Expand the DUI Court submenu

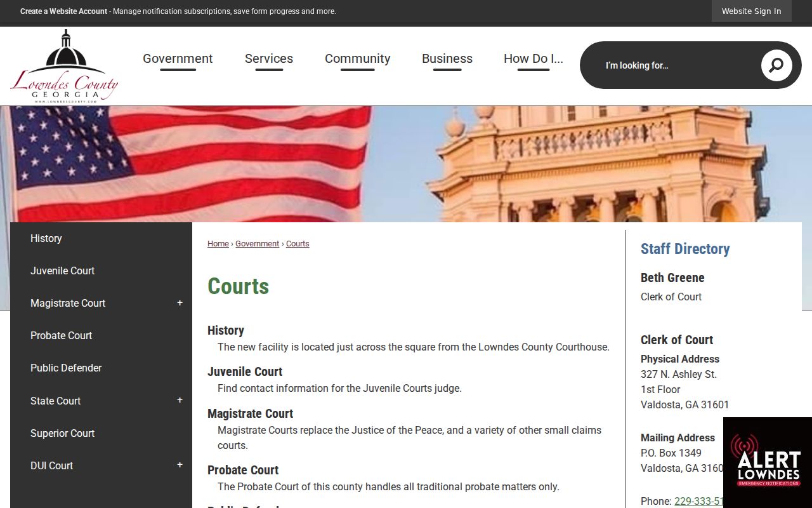coord(180,465)
